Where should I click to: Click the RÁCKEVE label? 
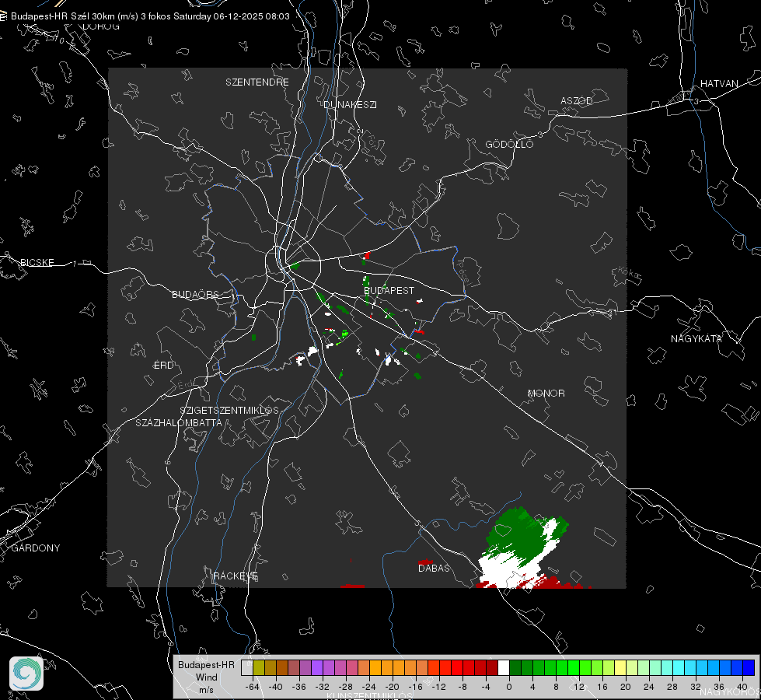point(236,576)
